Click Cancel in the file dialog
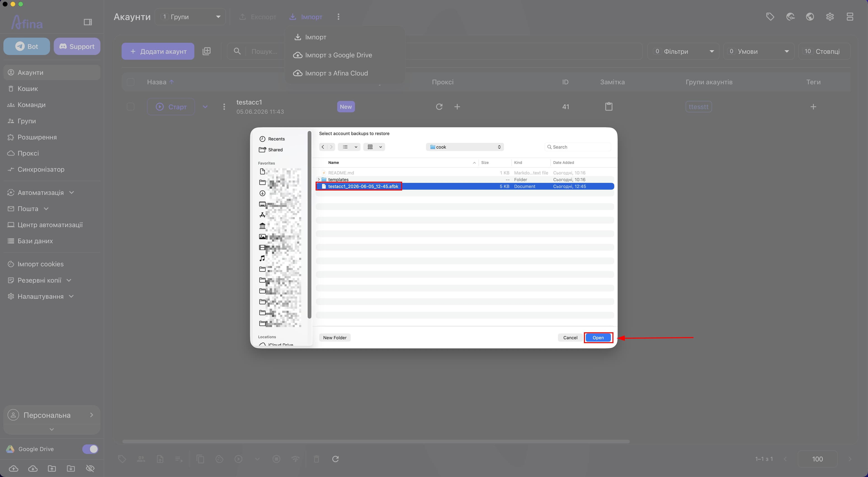The width and height of the screenshot is (868, 477). pos(570,338)
